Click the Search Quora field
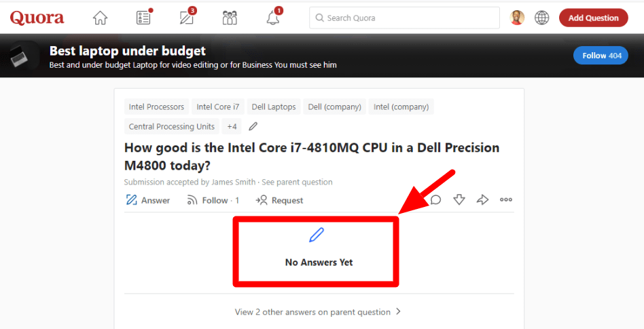Viewport: 644px width, 329px height. click(405, 18)
